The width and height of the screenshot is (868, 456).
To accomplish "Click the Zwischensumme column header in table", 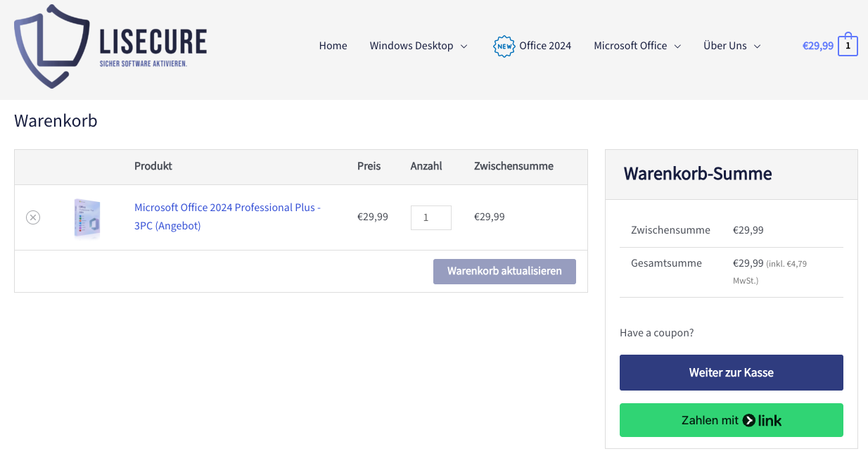I will tap(513, 166).
